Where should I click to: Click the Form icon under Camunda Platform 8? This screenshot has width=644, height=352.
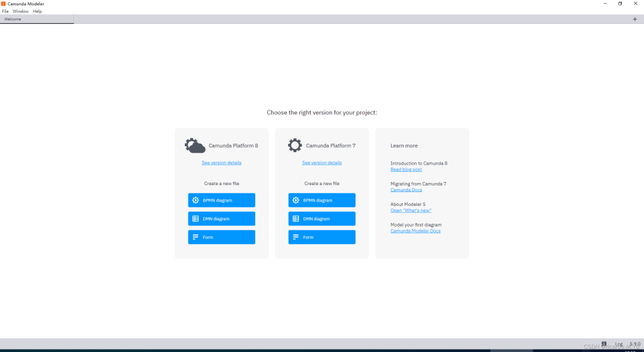click(195, 237)
